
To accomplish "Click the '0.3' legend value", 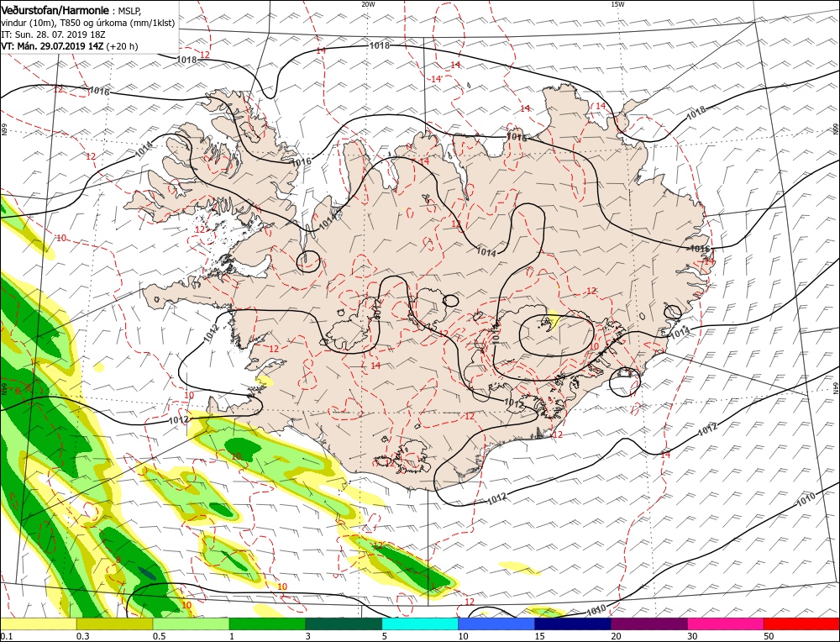I will 82,636.
